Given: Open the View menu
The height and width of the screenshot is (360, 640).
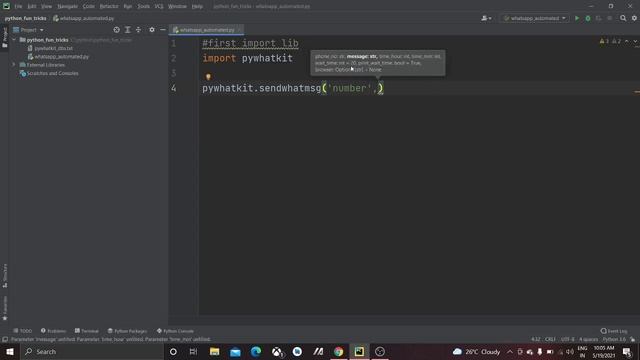Looking at the screenshot, I should 46,6.
